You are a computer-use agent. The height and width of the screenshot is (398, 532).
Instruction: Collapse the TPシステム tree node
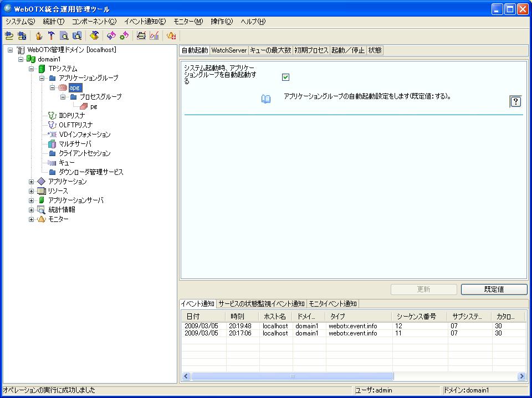tap(32, 69)
